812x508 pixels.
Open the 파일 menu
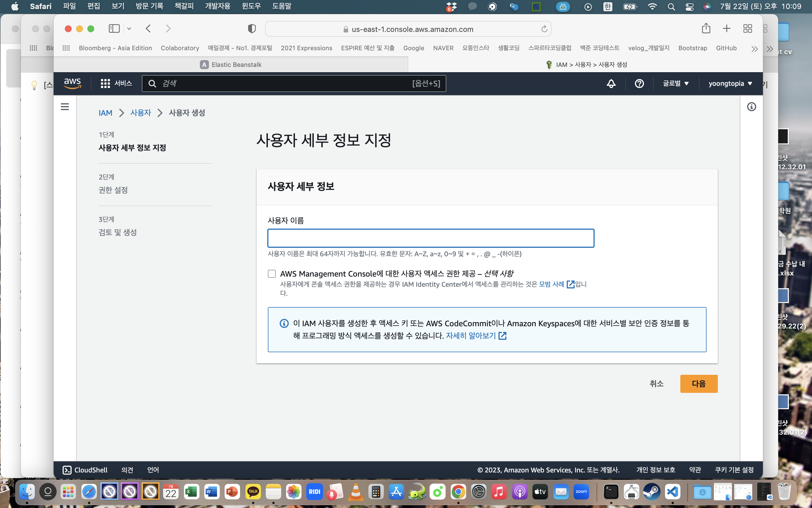pyautogui.click(x=69, y=6)
